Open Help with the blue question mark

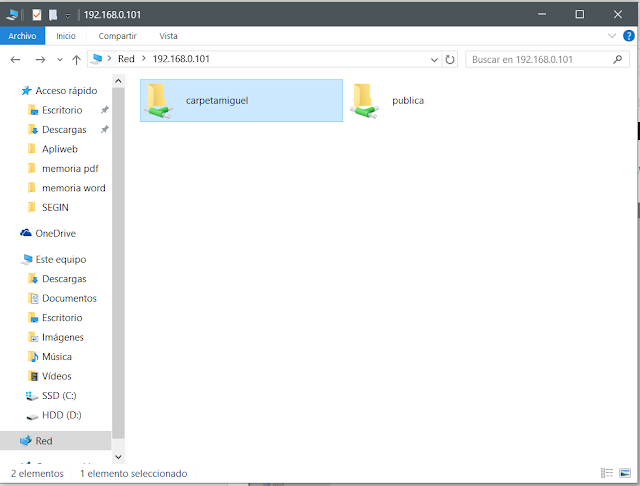click(629, 36)
